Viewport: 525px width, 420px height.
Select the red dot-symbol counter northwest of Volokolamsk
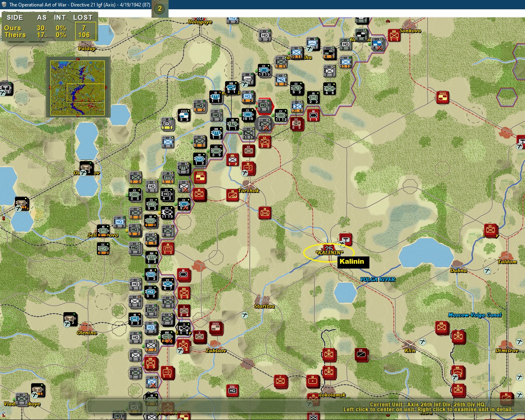(313, 381)
